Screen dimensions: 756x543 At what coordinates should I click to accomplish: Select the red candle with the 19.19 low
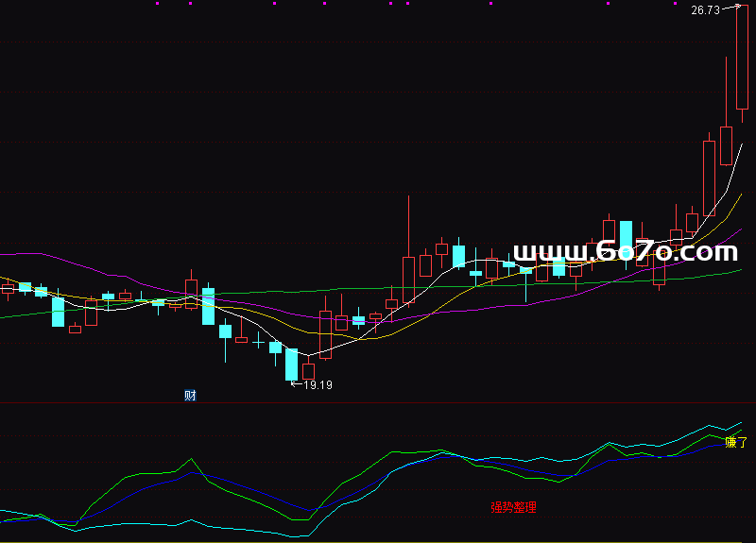(308, 371)
